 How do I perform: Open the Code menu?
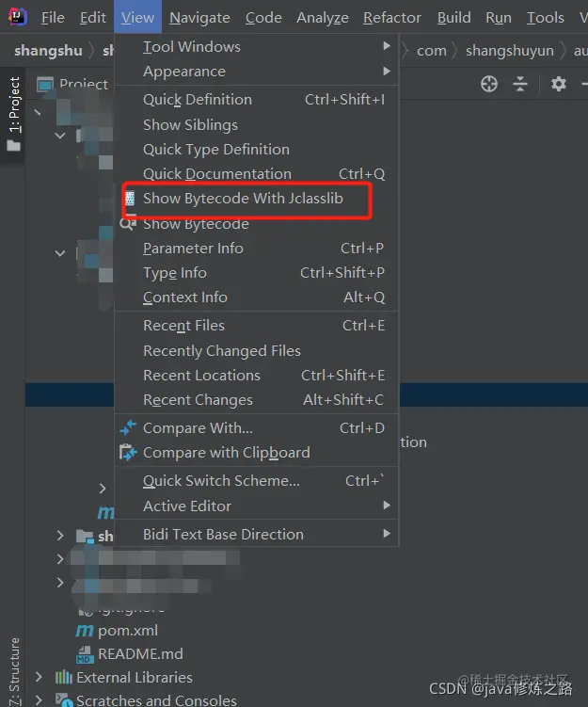pos(263,18)
